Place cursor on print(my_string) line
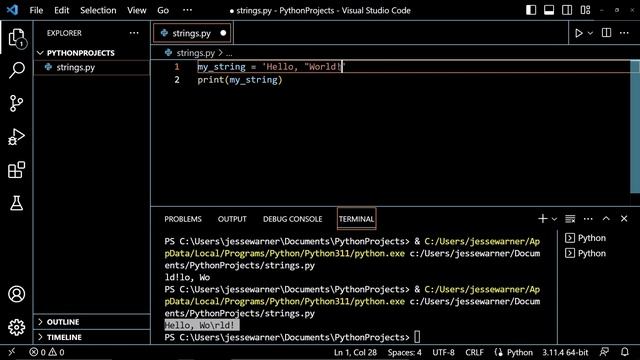Screen dimensions: 640x360 (240, 80)
